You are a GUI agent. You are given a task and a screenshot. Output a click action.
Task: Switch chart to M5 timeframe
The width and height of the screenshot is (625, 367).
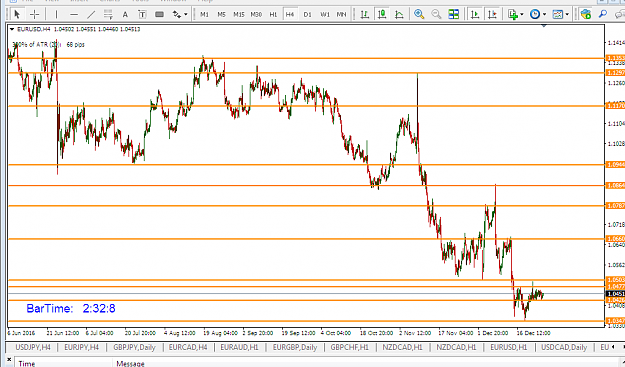pos(222,14)
